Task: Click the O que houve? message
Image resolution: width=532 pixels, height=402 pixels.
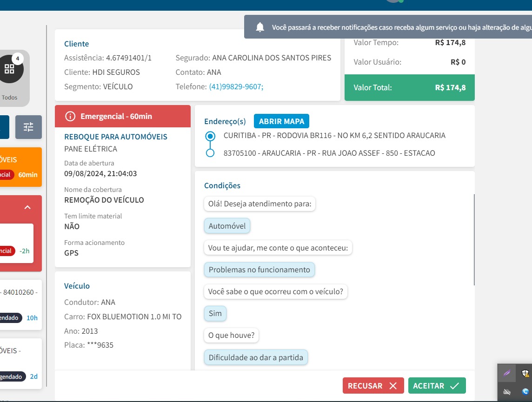Action: [232, 335]
